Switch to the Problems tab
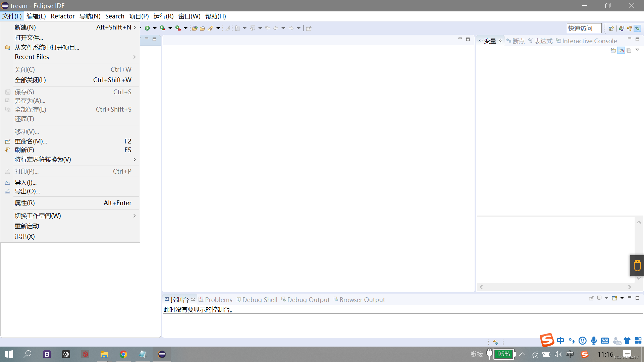644x362 pixels. click(215, 300)
